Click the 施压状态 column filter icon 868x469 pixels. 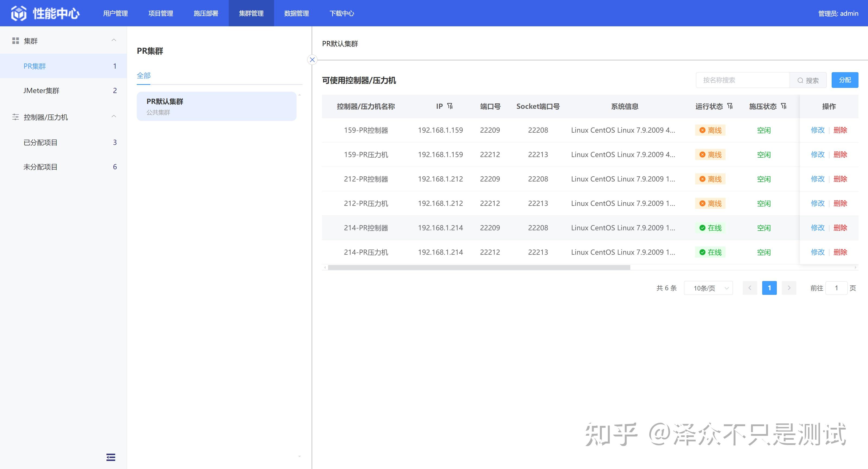pyautogui.click(x=784, y=106)
